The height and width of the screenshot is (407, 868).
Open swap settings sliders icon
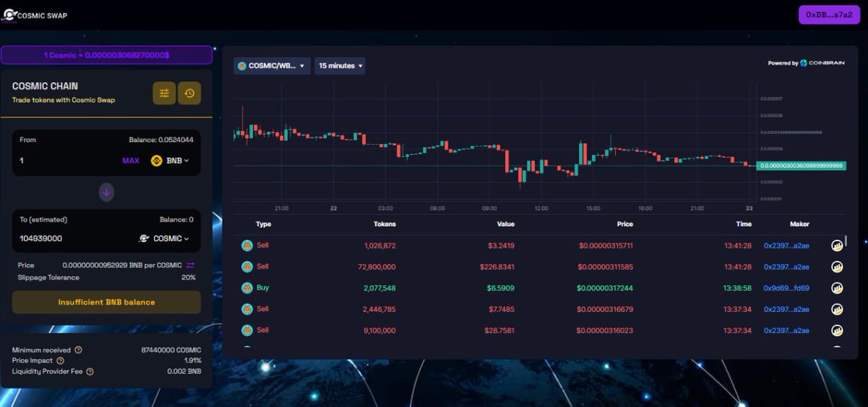coord(164,93)
